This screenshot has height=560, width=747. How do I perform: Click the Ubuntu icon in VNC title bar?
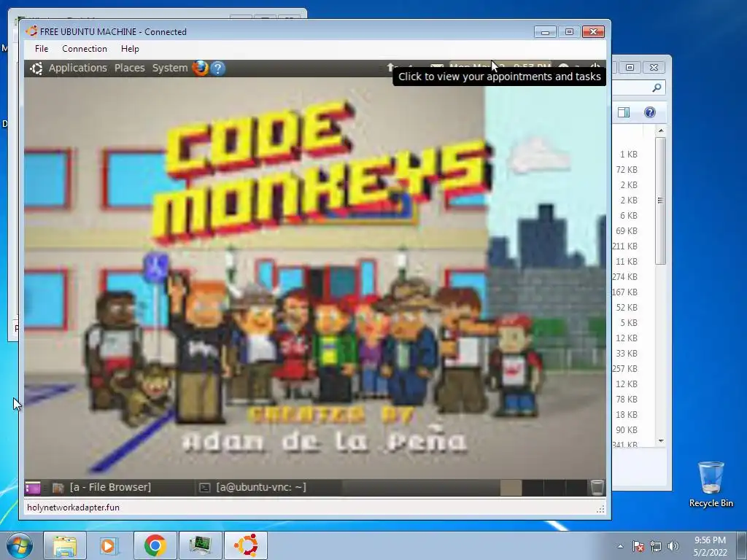(32, 31)
